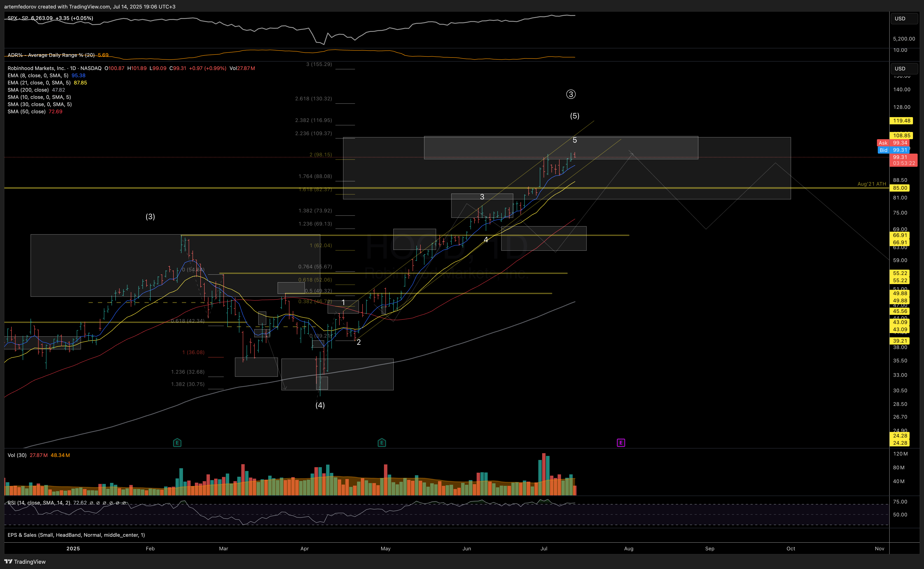Click the 39.21 yellow price label

point(900,341)
